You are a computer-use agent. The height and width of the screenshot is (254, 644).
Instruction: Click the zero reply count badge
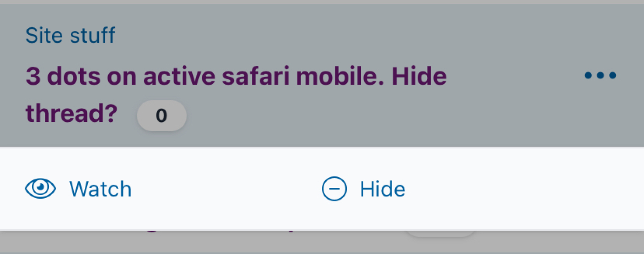click(x=162, y=115)
